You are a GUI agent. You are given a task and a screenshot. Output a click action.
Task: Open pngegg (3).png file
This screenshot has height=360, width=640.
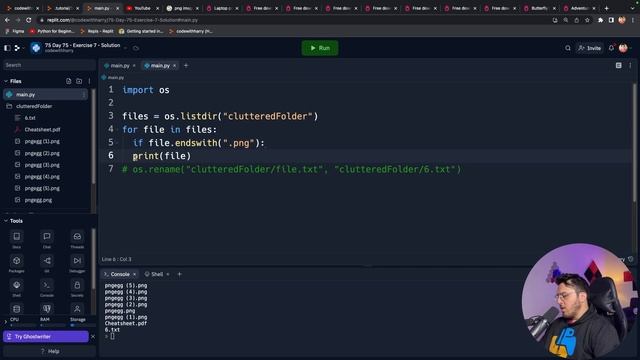point(42,165)
